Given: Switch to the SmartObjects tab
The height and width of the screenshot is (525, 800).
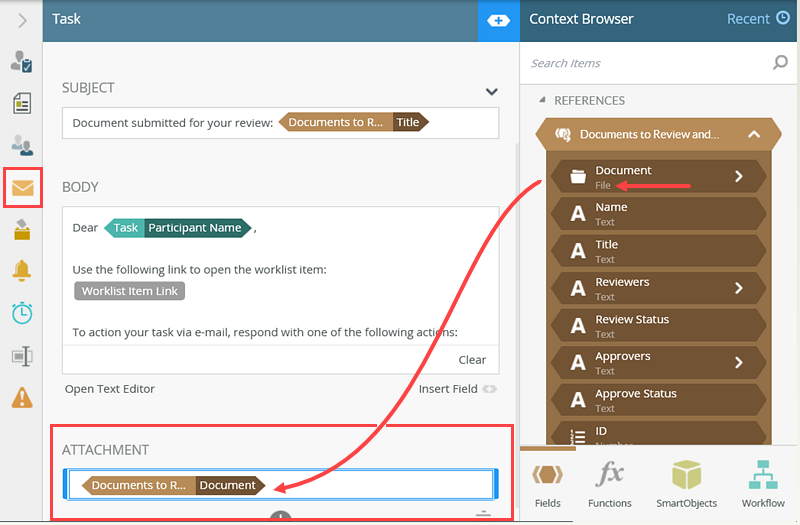Looking at the screenshot, I should (686, 483).
